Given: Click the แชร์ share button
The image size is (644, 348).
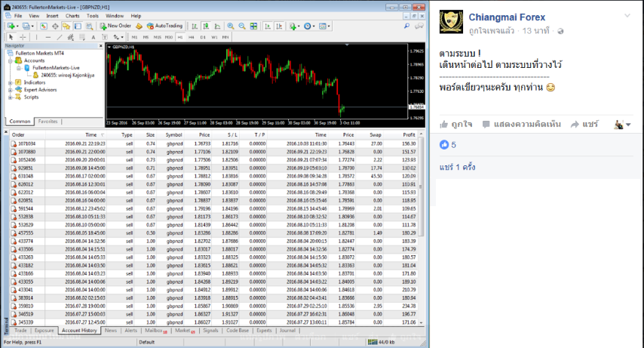Looking at the screenshot, I should pos(585,125).
